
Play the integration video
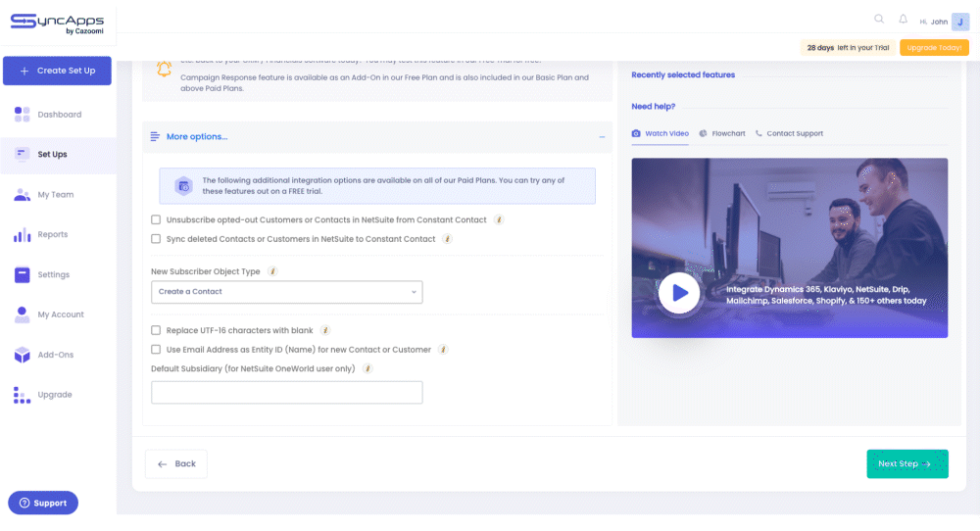tap(679, 293)
